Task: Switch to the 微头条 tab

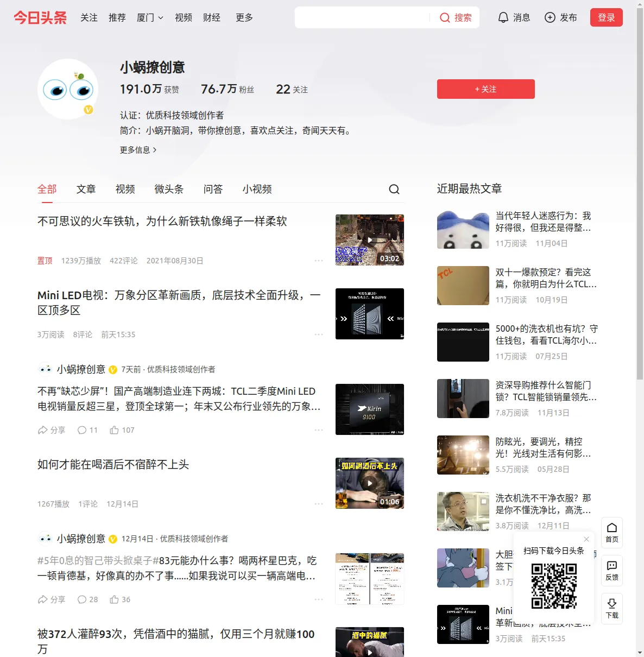Action: coord(169,189)
